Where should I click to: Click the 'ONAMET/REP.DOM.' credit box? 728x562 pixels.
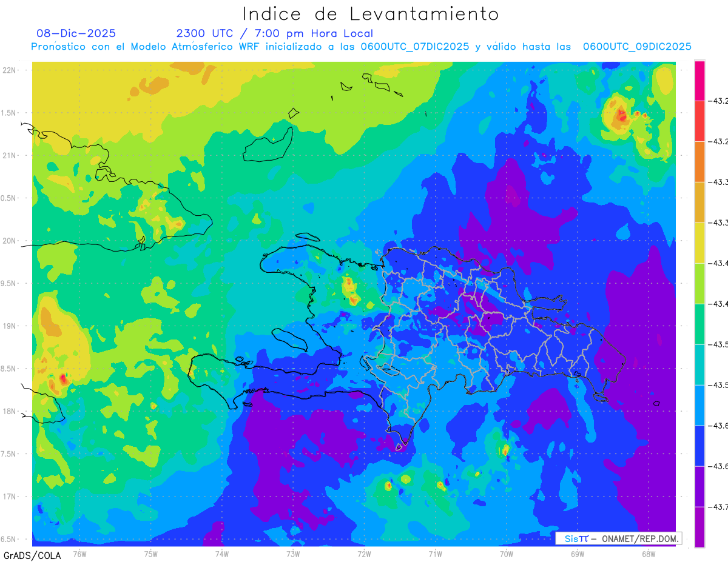point(618,538)
